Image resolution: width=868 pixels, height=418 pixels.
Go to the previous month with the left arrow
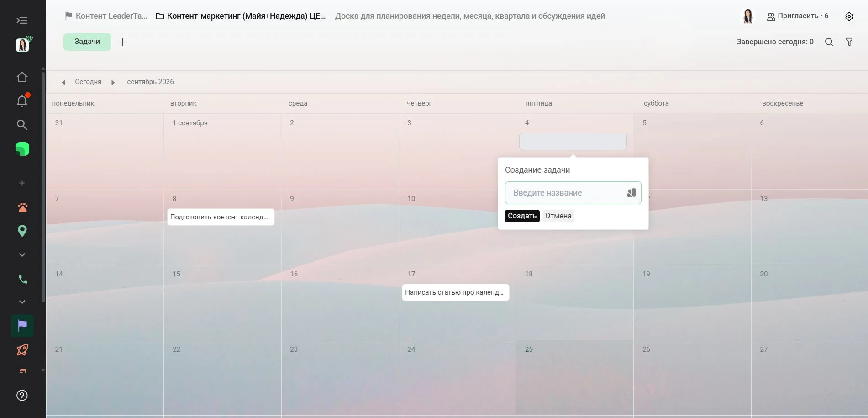[x=64, y=82]
